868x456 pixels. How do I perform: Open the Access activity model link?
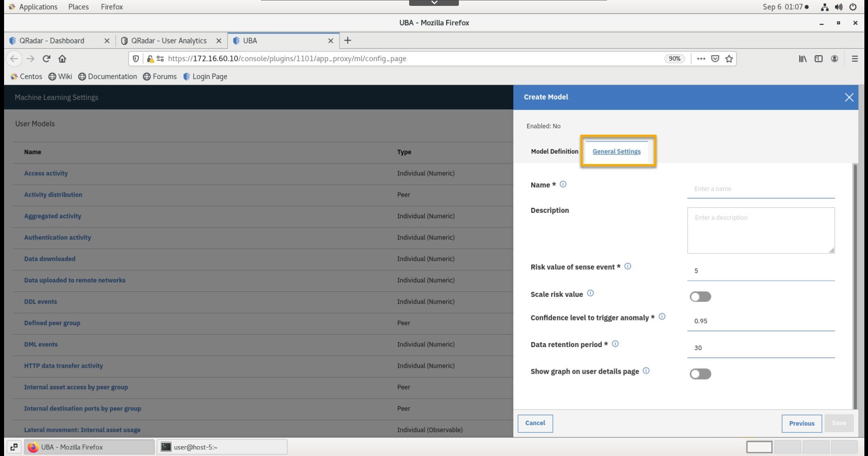[x=46, y=174]
